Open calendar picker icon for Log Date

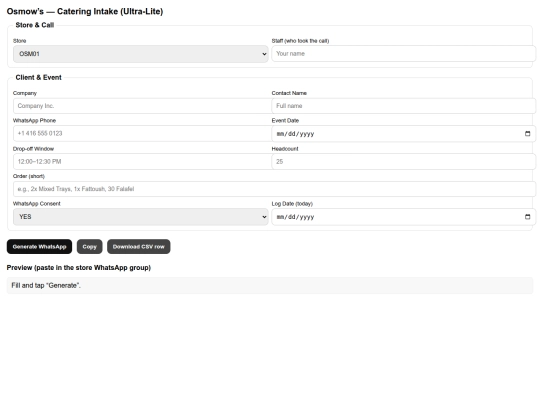[527, 217]
